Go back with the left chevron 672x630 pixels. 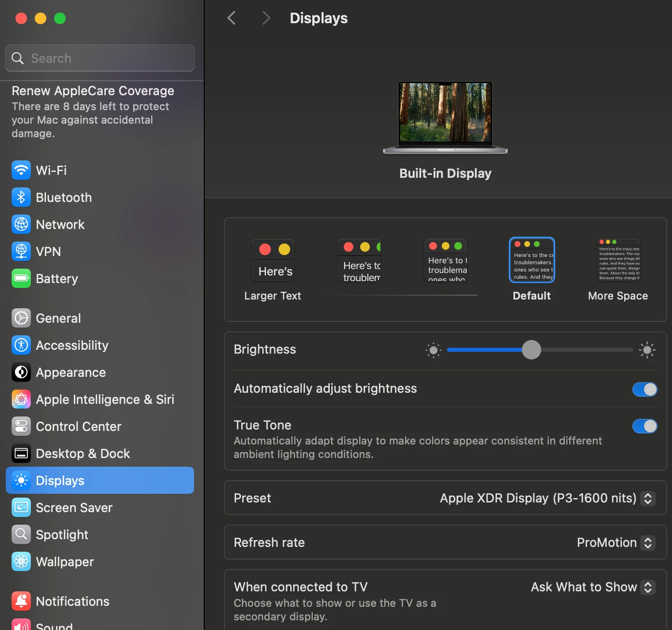(x=232, y=18)
